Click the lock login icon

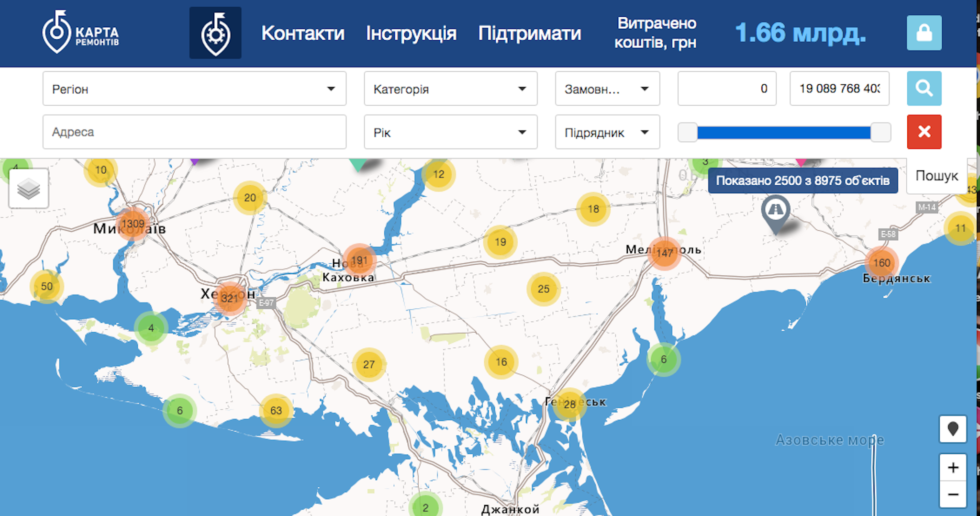[x=924, y=33]
